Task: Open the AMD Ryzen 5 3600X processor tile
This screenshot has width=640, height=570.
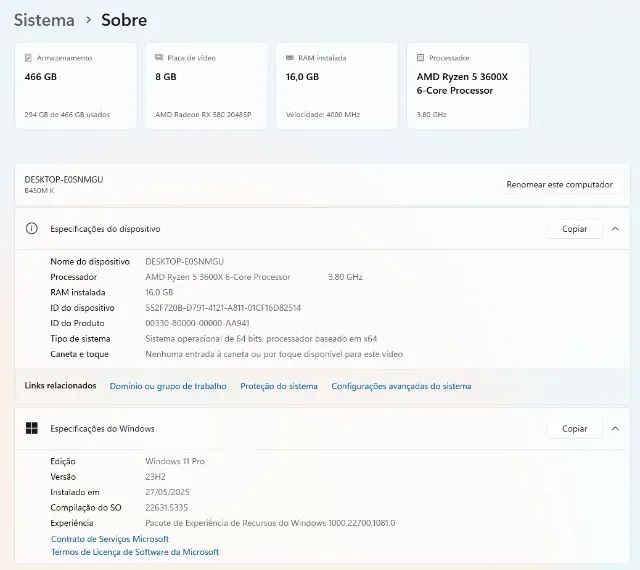Action: tap(468, 86)
